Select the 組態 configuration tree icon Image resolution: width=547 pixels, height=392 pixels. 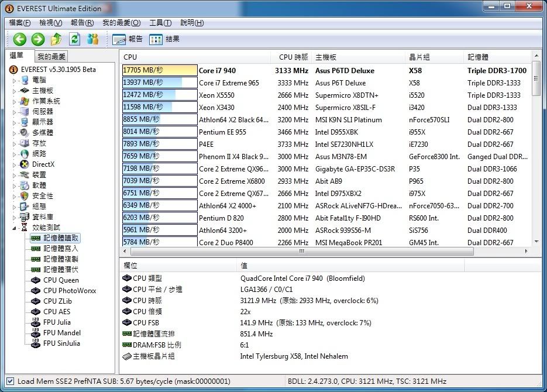coord(25,206)
